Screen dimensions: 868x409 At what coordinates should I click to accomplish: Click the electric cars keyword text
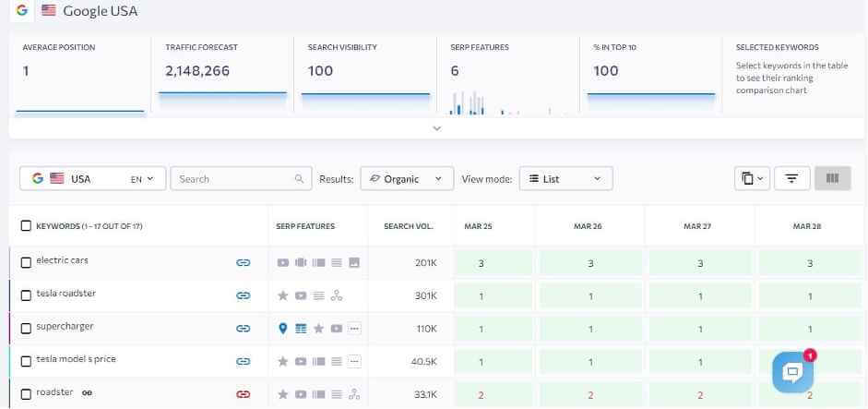[62, 260]
